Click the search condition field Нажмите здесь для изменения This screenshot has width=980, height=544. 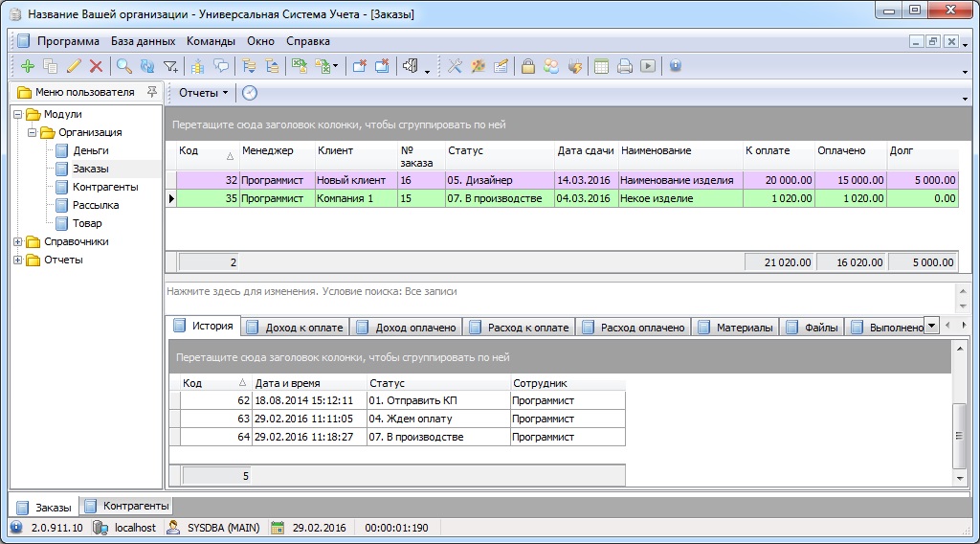[x=311, y=291]
